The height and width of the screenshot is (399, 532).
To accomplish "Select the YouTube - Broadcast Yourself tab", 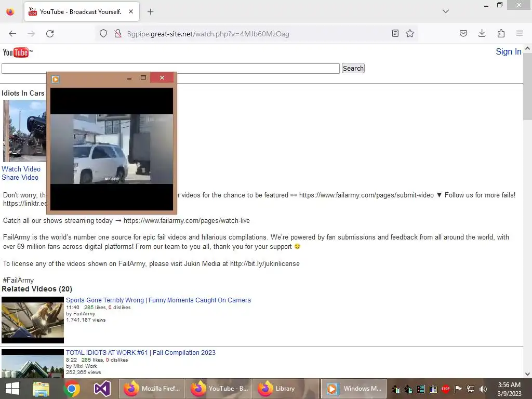I will [82, 12].
